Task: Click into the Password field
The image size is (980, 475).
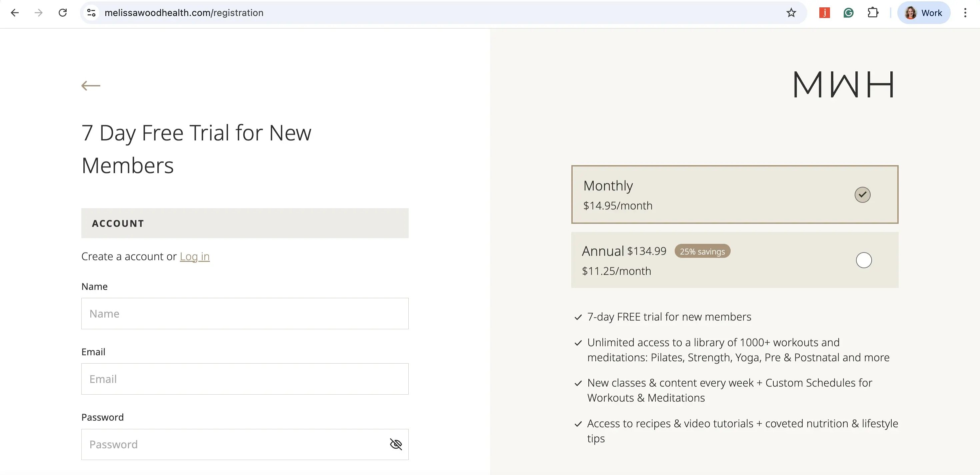Action: coord(232,444)
